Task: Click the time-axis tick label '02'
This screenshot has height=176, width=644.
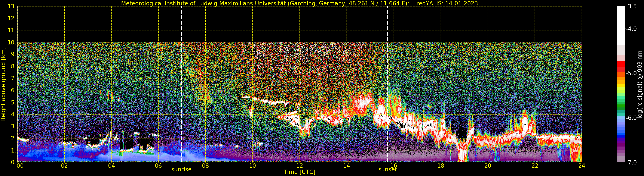Action: [64, 166]
